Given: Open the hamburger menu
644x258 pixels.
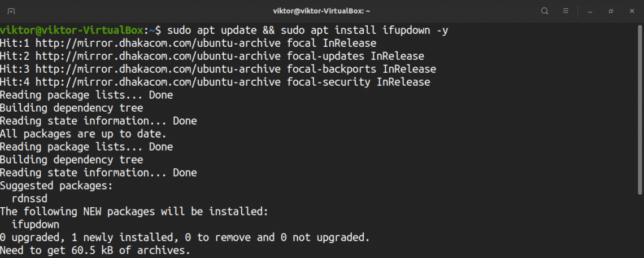Looking at the screenshot, I should pos(565,11).
